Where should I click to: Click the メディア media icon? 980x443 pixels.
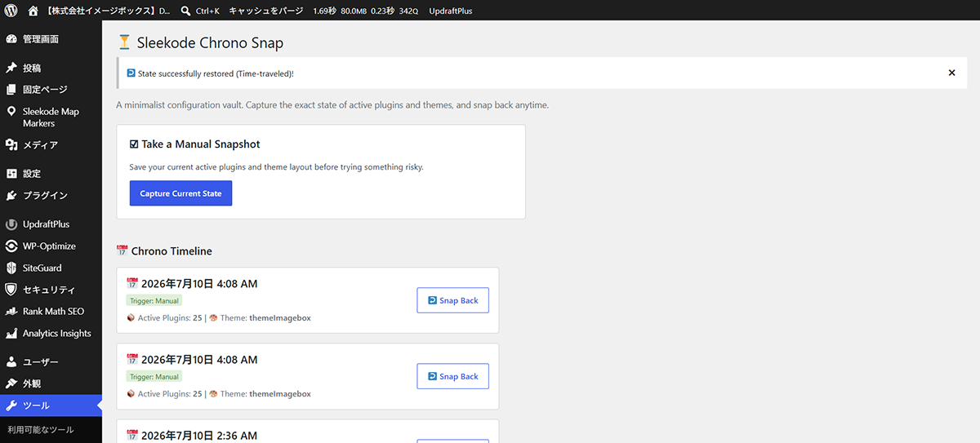[x=11, y=145]
